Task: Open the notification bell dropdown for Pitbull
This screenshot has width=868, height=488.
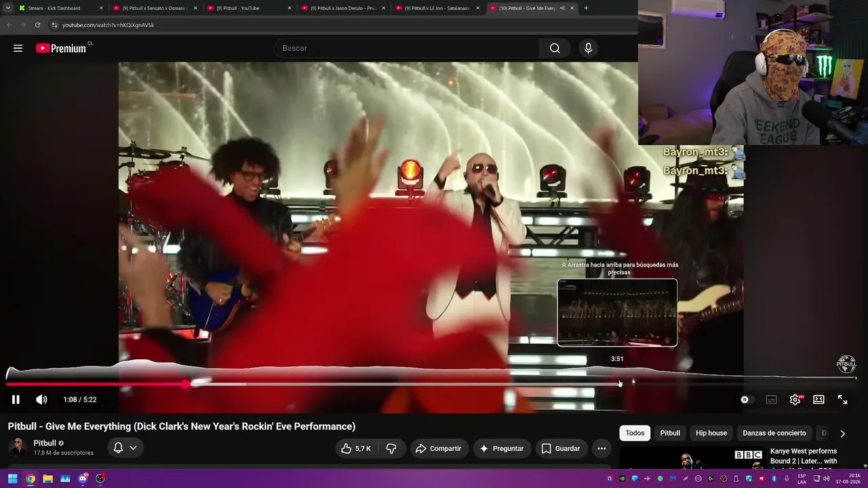Action: tap(125, 448)
